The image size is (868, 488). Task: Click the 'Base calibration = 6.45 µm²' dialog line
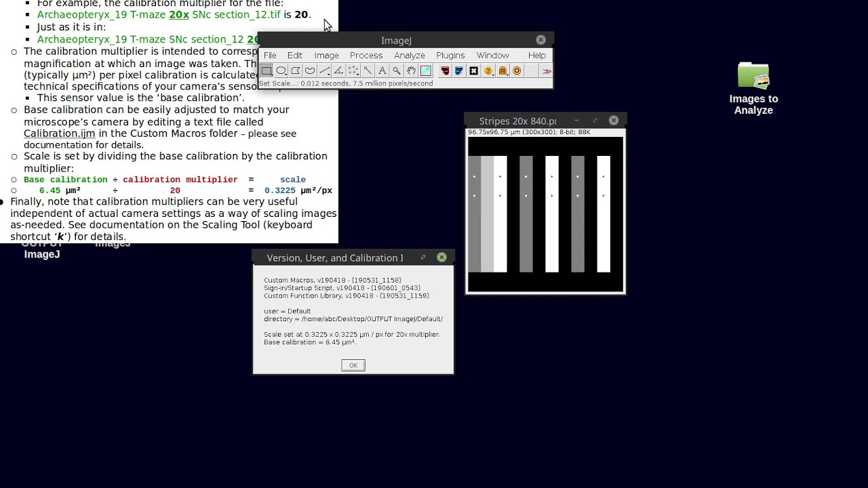coord(310,342)
